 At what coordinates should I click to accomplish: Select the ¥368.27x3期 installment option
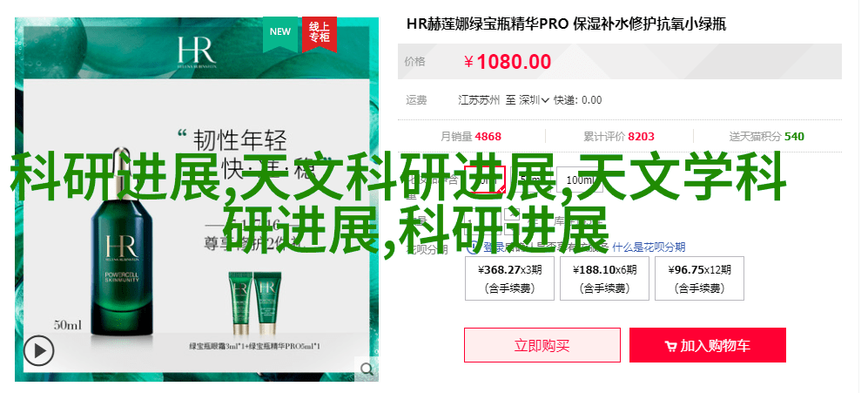[510, 279]
